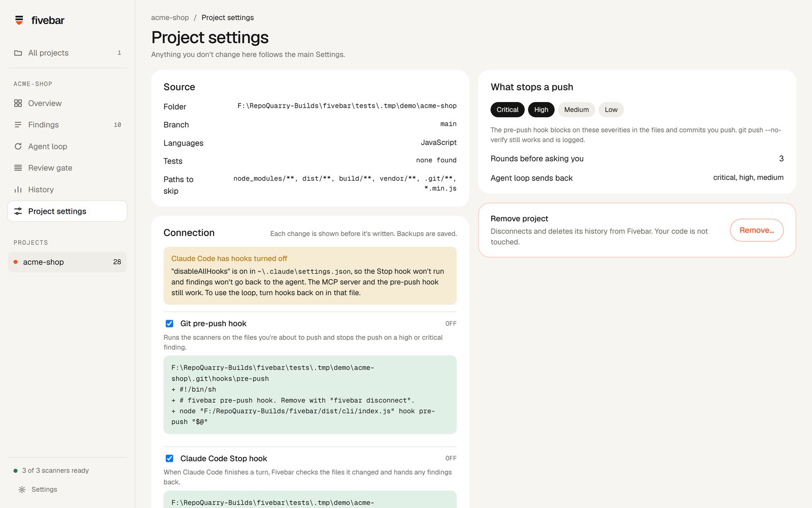Click the Agent loop refresh icon
This screenshot has height=508, width=812.
(18, 147)
